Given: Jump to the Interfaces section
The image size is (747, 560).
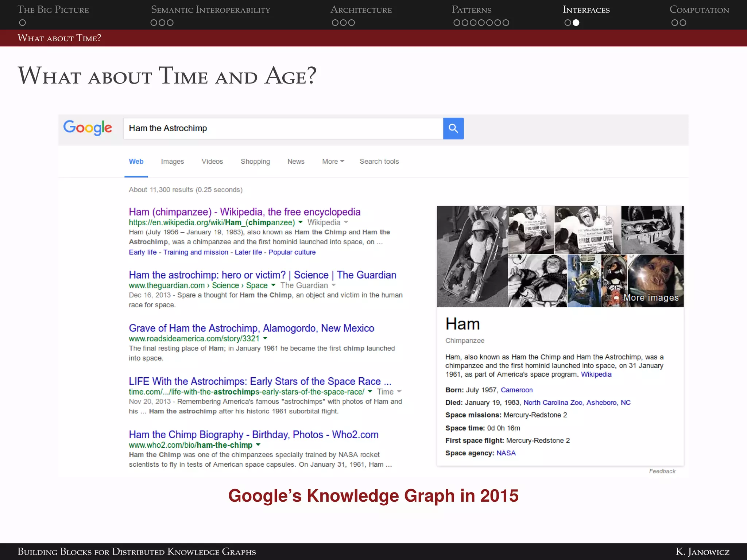Looking at the screenshot, I should pyautogui.click(x=586, y=10).
